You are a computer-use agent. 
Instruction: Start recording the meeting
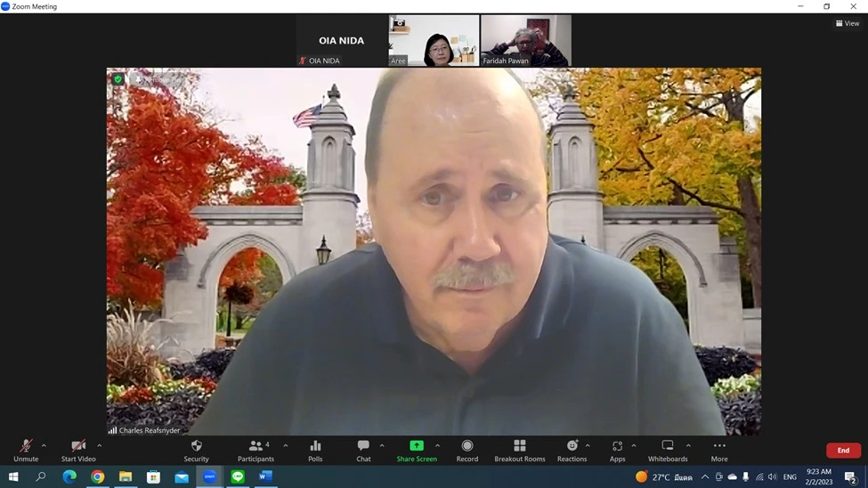(467, 450)
